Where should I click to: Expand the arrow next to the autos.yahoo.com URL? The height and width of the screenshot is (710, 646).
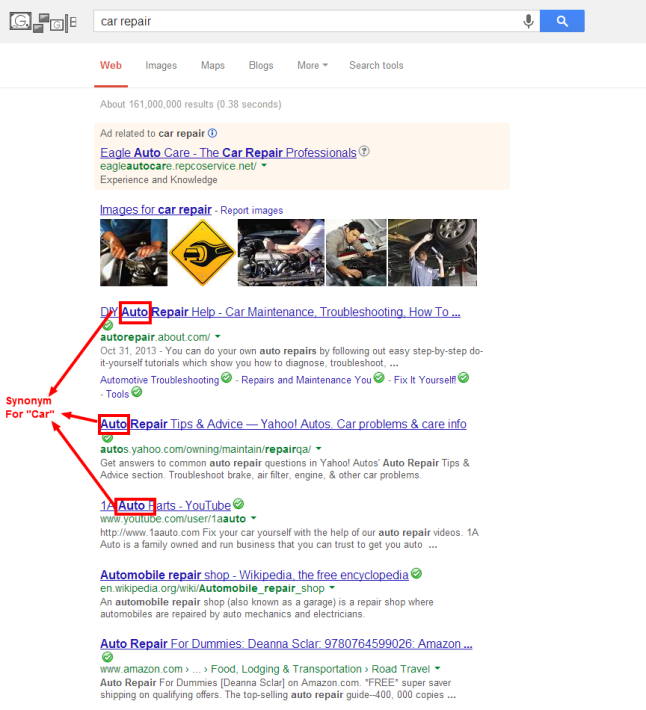coord(319,449)
